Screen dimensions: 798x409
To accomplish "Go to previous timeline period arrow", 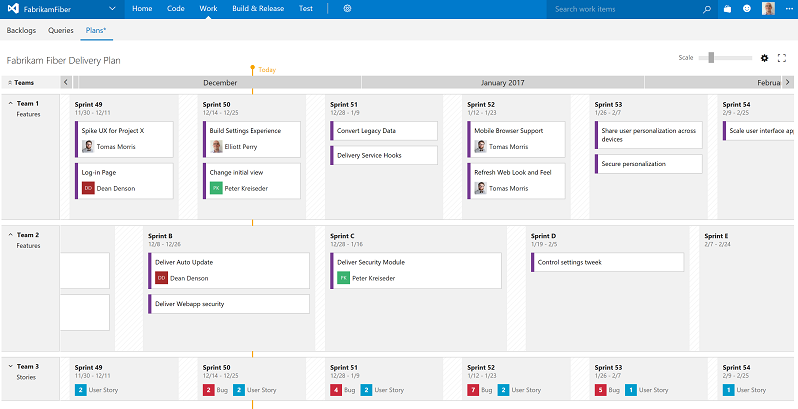I will pos(66,82).
